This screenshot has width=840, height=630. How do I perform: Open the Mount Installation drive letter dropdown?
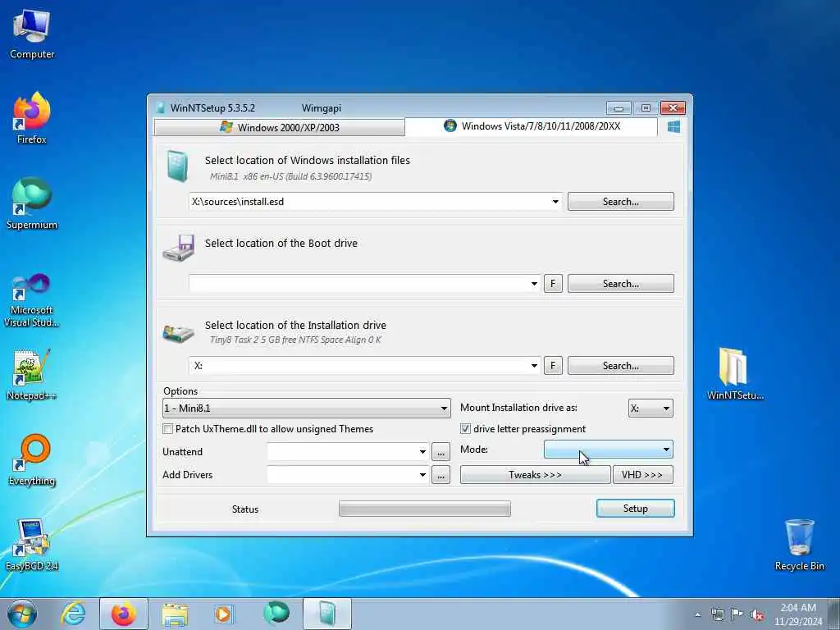tap(651, 409)
